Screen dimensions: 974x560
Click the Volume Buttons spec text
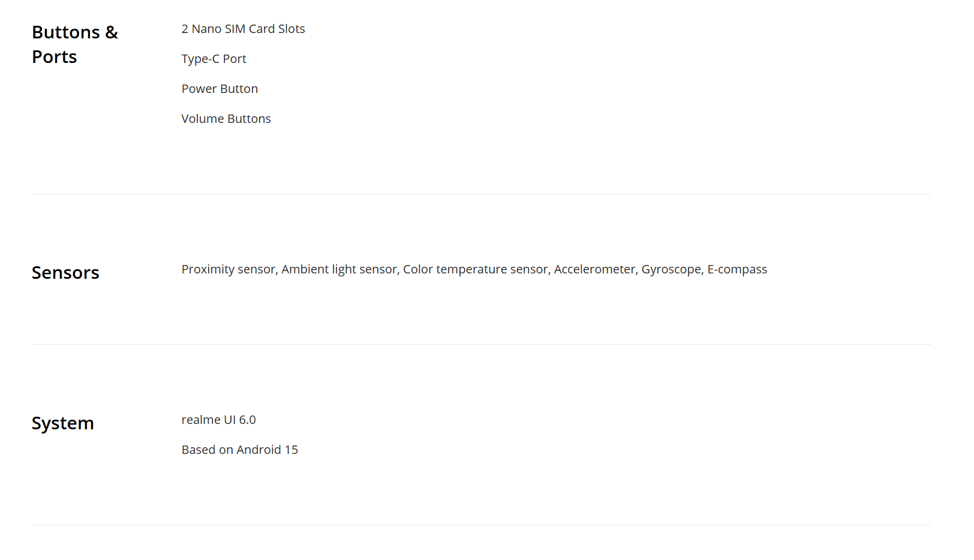click(x=226, y=119)
